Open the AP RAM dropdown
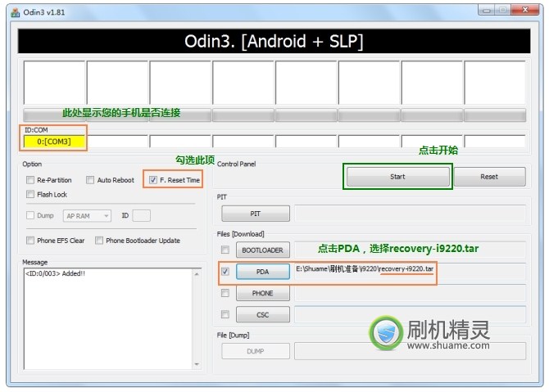Viewport: 549px width, 392px height. 87,216
